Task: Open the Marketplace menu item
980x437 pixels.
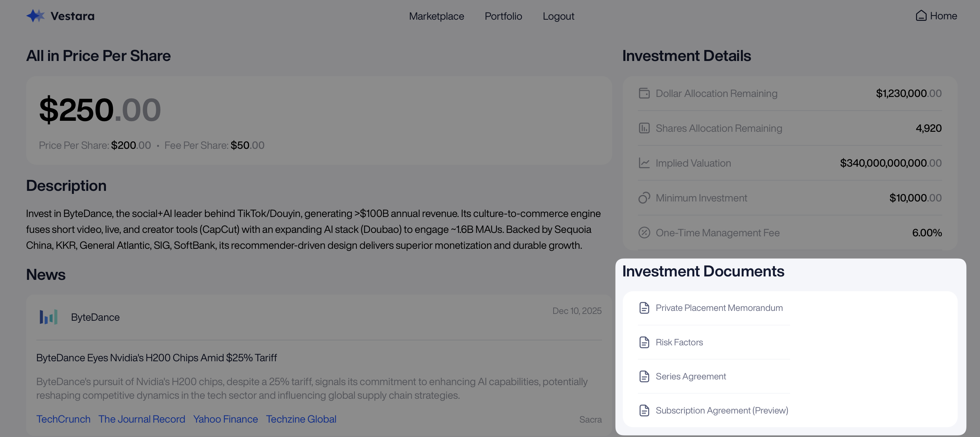Action: tap(436, 16)
